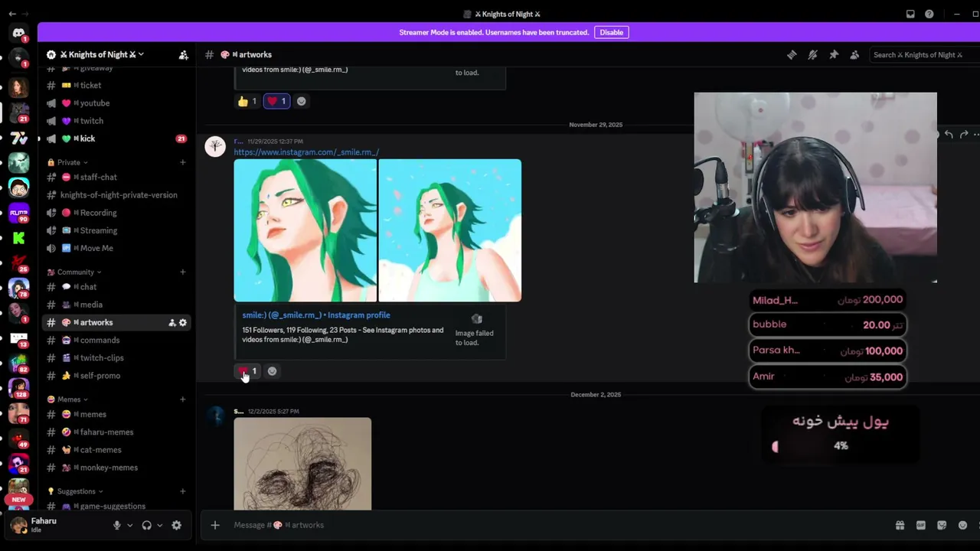980x551 pixels.
Task: View the green-haired figure with petals image
Action: coord(450,230)
